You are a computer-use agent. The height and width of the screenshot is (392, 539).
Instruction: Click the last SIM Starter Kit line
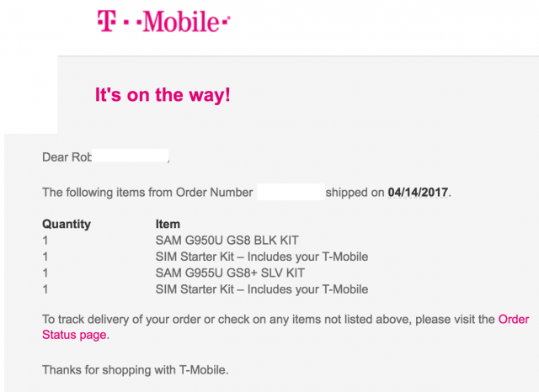(x=262, y=289)
